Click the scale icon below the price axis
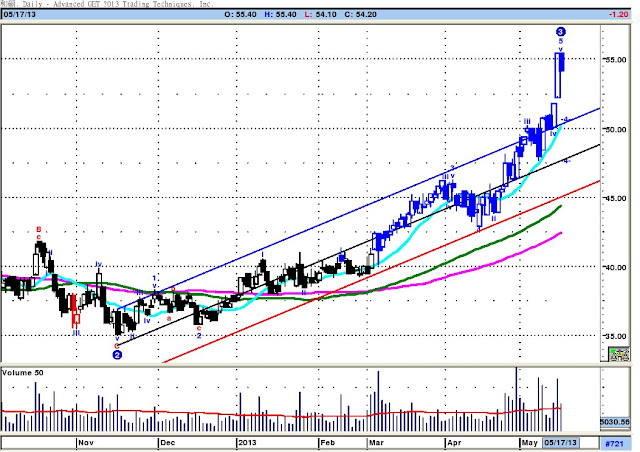 click(619, 354)
